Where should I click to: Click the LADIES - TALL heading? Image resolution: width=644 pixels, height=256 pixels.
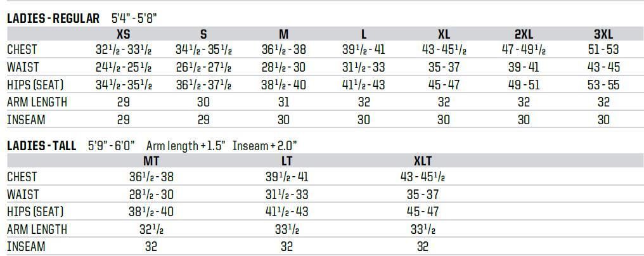point(41,146)
